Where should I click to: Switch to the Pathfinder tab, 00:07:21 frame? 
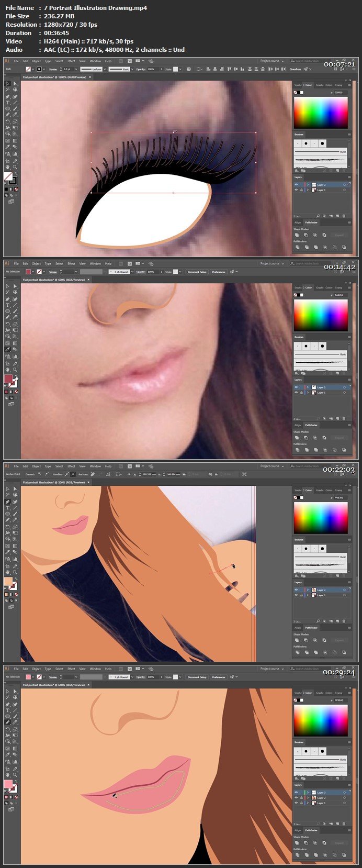pyautogui.click(x=312, y=222)
